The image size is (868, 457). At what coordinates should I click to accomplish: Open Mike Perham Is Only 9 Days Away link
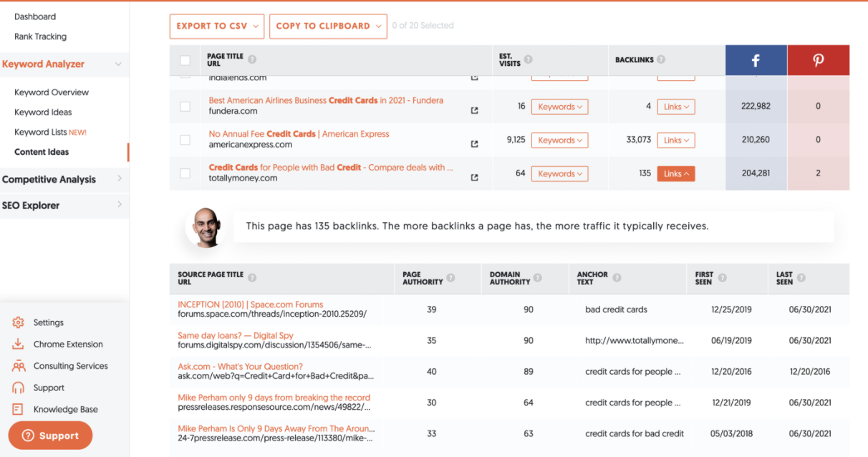click(x=276, y=428)
